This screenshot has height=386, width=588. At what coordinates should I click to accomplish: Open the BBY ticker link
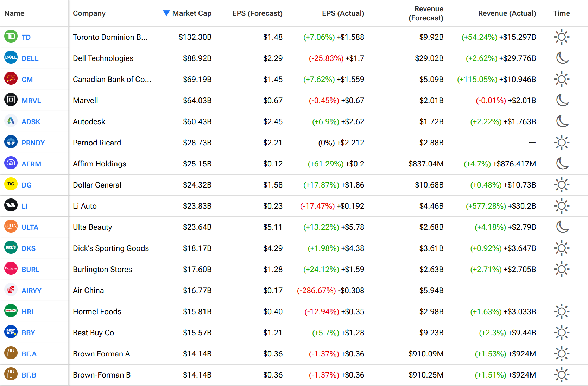coord(28,333)
